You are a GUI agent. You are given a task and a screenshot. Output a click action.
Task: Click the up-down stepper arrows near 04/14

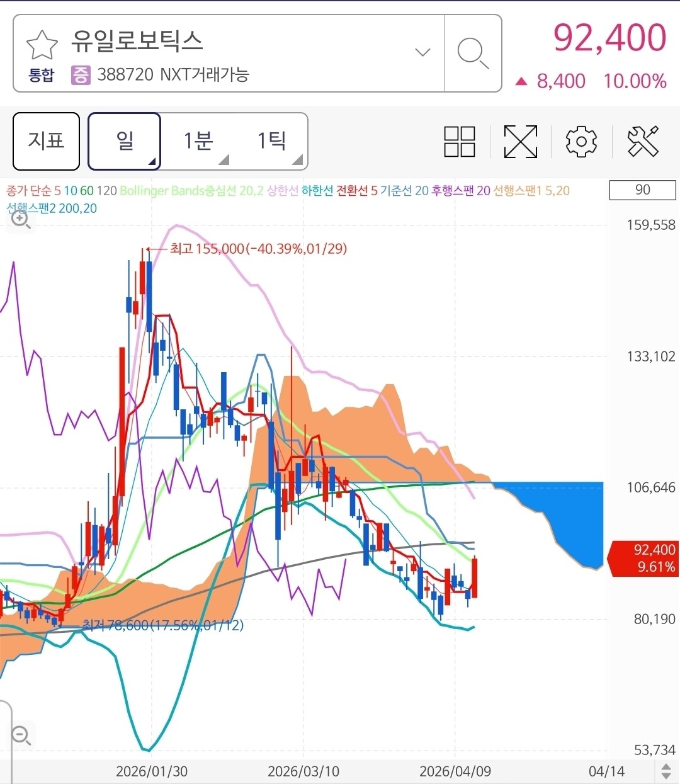pyautogui.click(x=666, y=771)
